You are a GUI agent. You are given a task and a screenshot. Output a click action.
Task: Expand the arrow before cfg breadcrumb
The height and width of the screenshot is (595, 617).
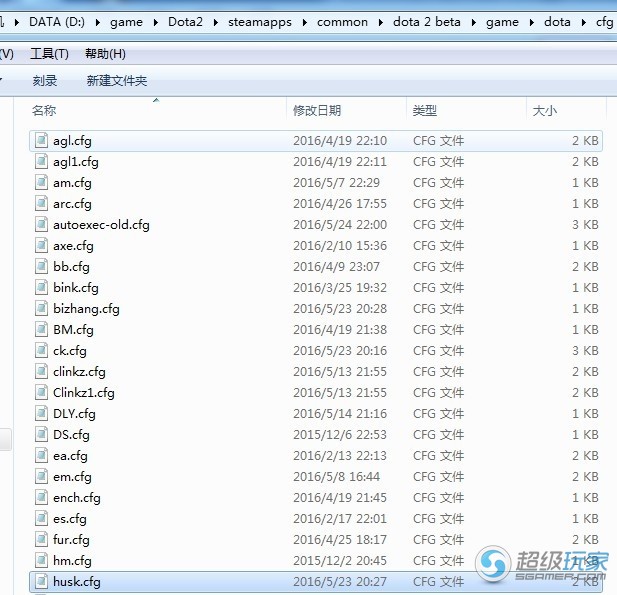pyautogui.click(x=584, y=22)
